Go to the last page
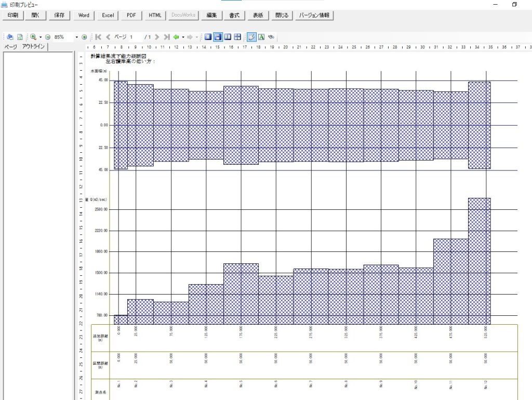 point(166,37)
